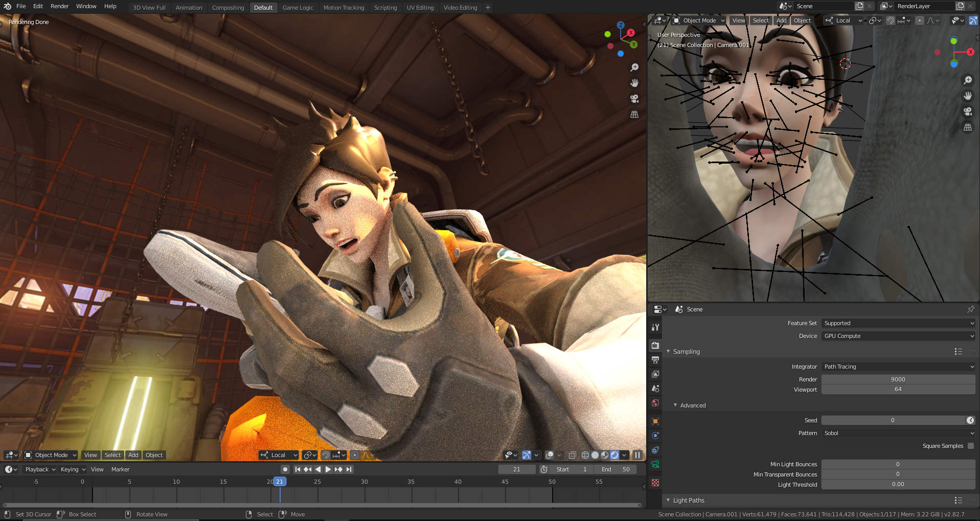The image size is (980, 521).
Task: Play the animation forward
Action: point(328,469)
